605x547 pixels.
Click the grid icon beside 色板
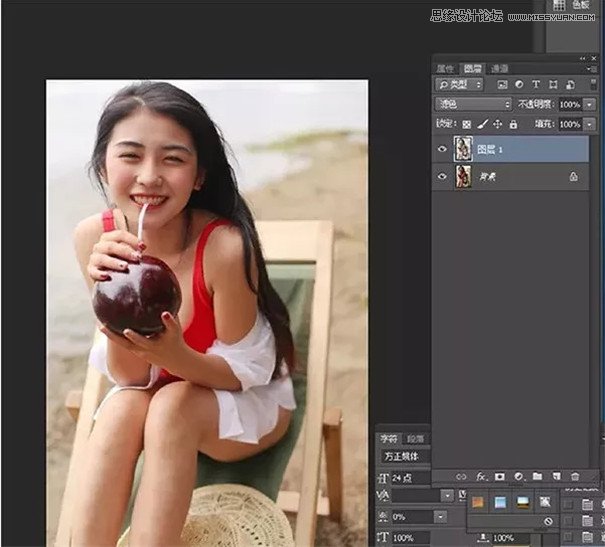[x=559, y=5]
